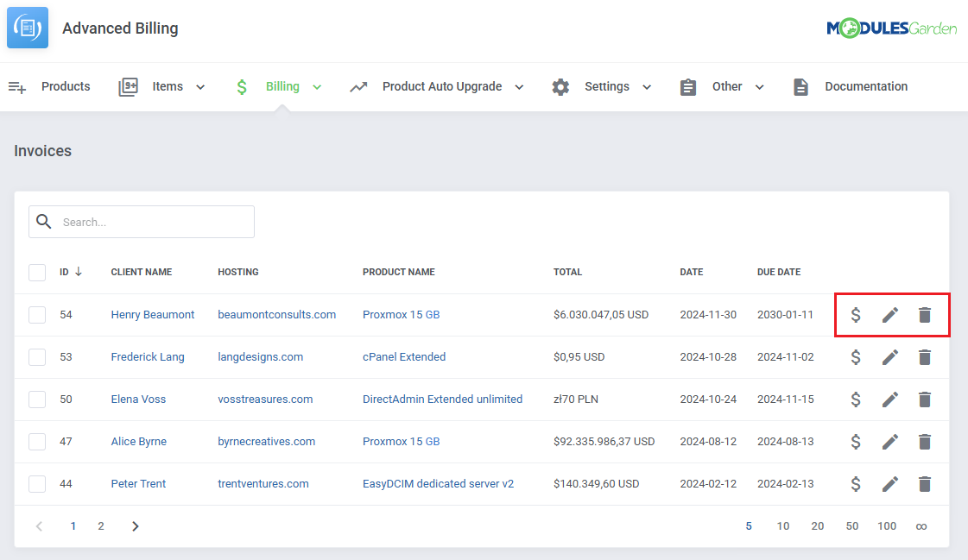968x560 pixels.
Task: Click the ModulesGarden logo
Action: pyautogui.click(x=891, y=28)
